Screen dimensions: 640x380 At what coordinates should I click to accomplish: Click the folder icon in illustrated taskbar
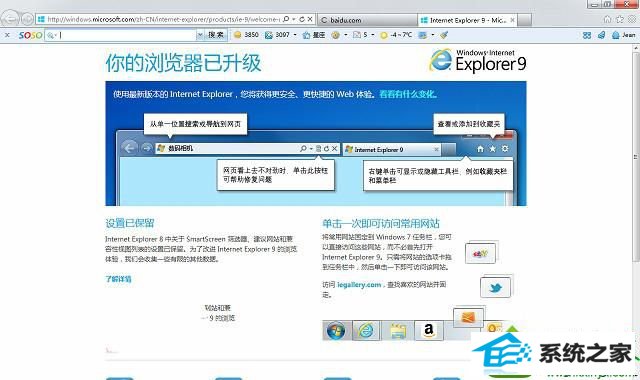[x=398, y=331]
